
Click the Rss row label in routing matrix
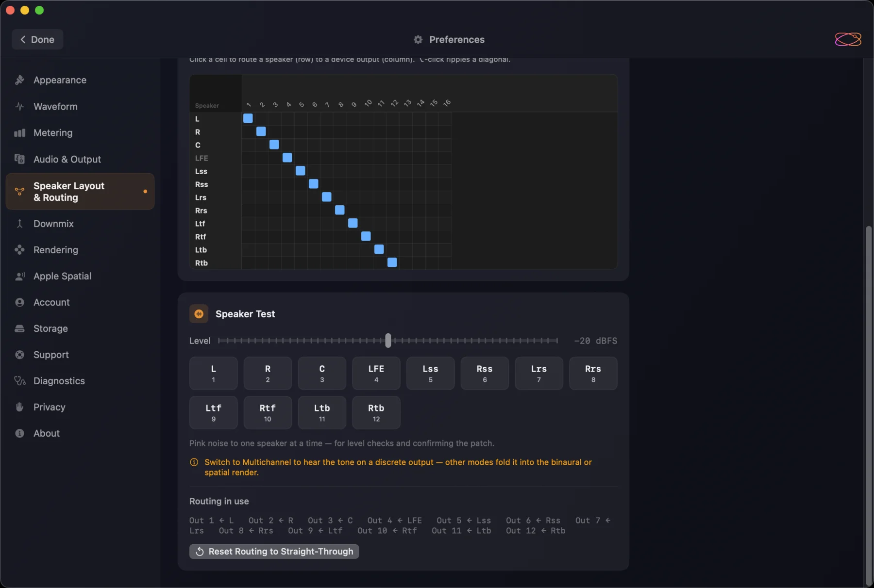click(x=202, y=184)
